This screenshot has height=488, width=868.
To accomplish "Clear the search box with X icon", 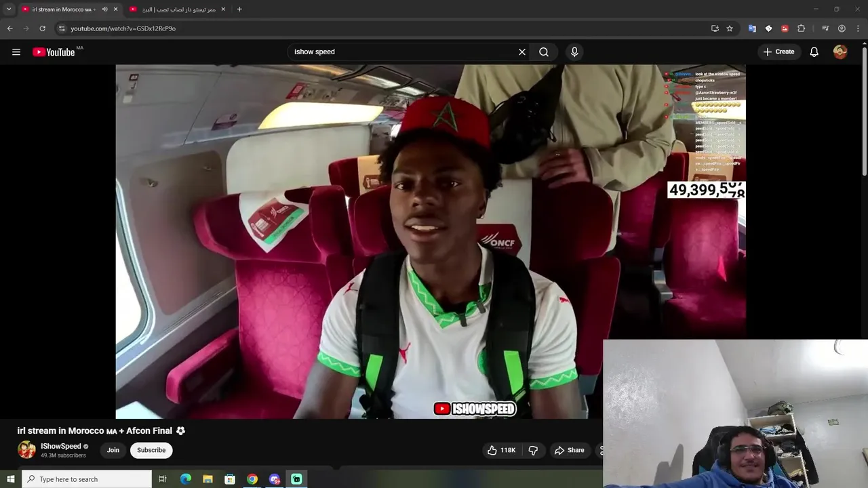I will (x=522, y=52).
